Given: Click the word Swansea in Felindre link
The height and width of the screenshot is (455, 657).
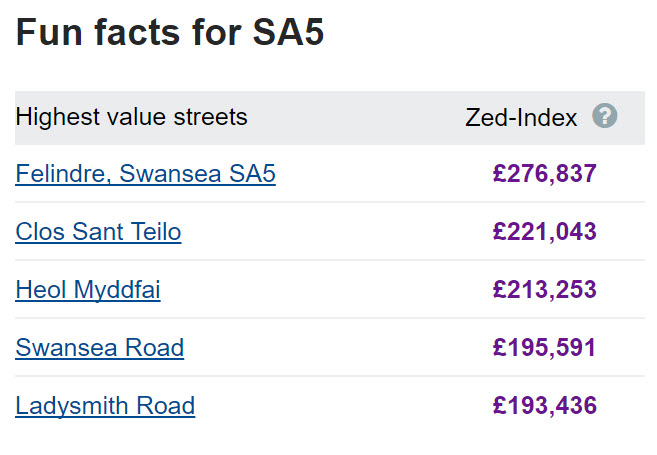Looking at the screenshot, I should (x=170, y=173).
